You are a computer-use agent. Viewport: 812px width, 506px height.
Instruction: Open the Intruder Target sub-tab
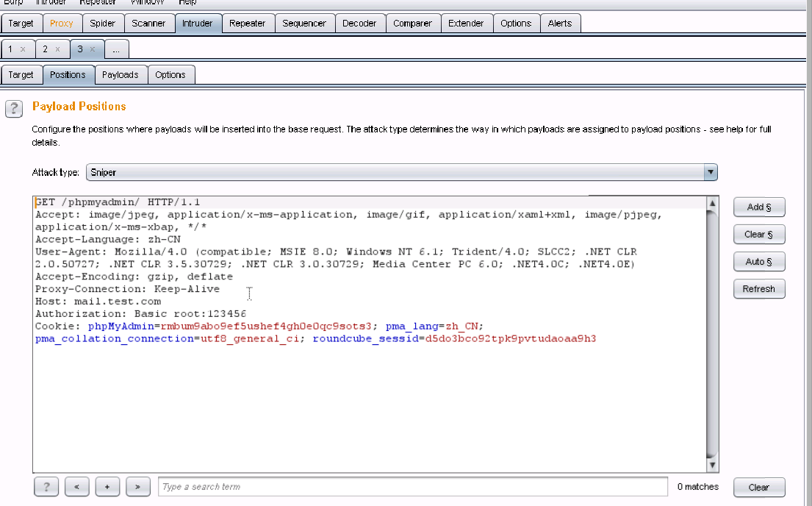coord(21,75)
